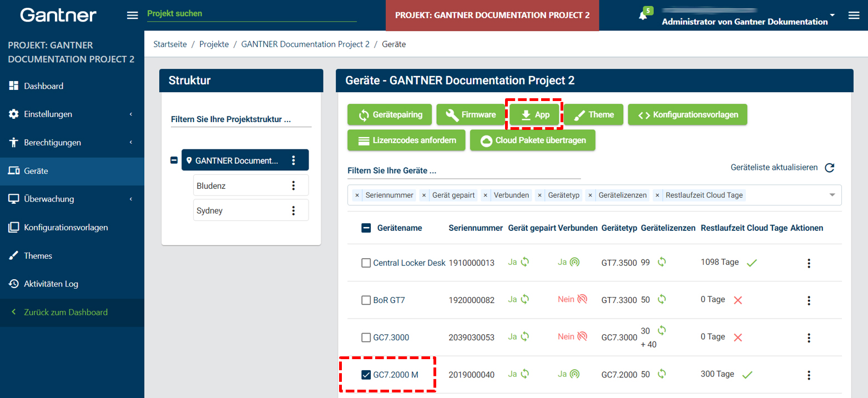Open options dots for Sydney node
This screenshot has height=398, width=868.
click(x=294, y=211)
